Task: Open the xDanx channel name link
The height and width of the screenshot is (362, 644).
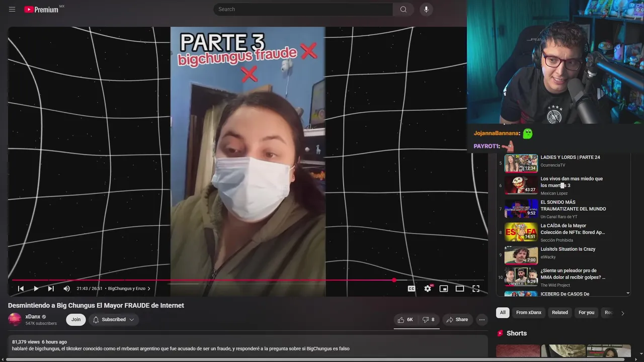Action: point(33,317)
